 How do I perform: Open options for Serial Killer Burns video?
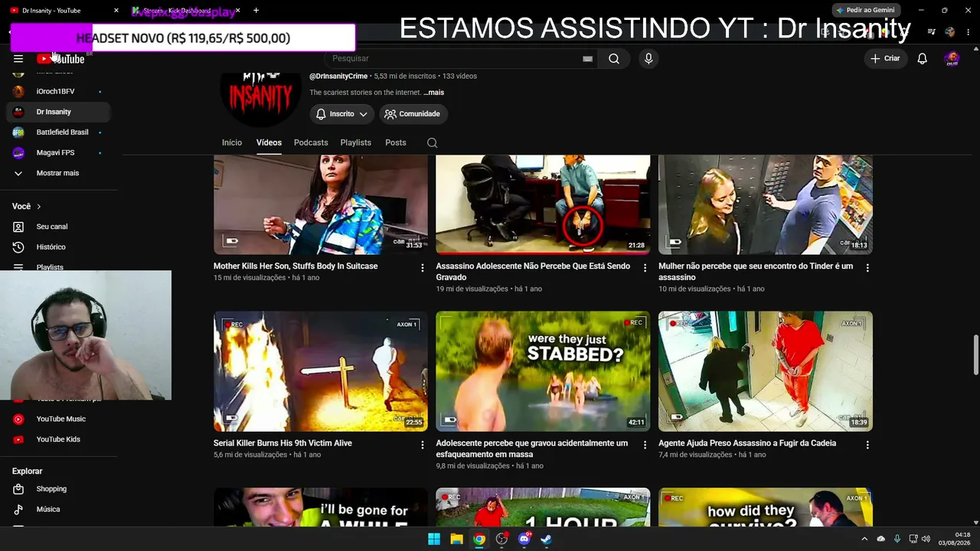pos(423,445)
